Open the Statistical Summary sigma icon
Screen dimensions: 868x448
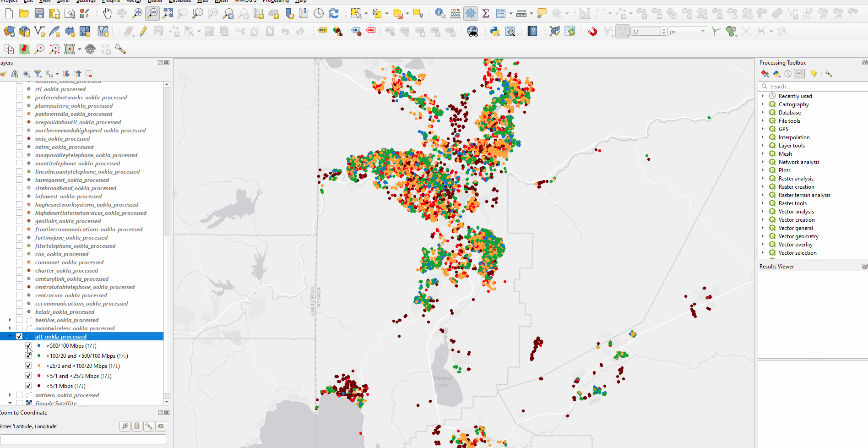[486, 13]
